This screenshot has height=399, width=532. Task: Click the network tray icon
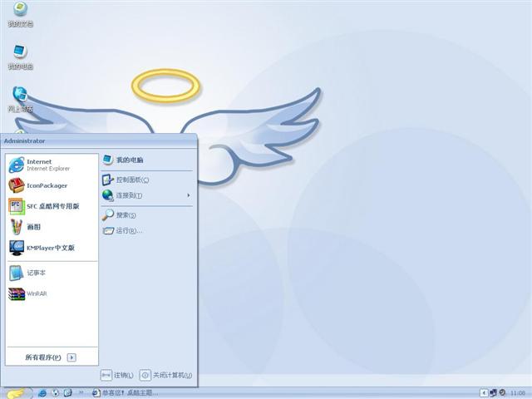493,393
